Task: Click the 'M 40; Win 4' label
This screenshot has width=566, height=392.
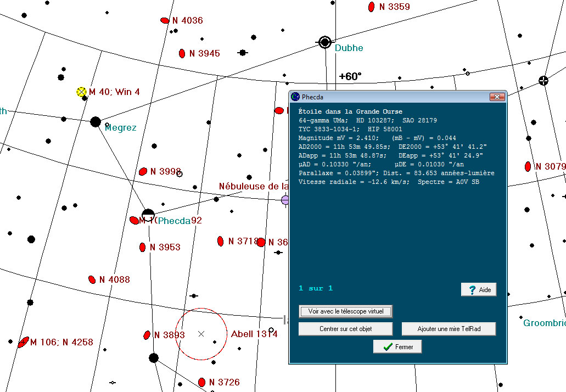Action: click(x=114, y=92)
